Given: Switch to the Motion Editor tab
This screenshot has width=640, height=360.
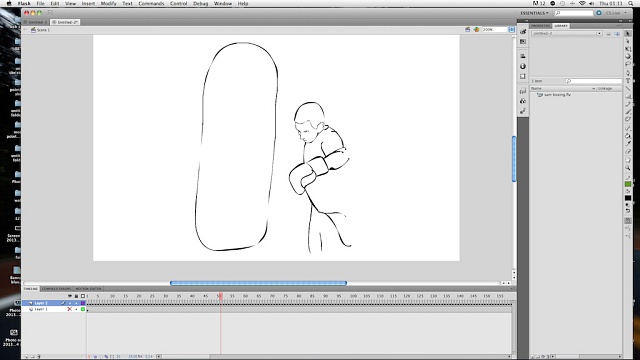Looking at the screenshot, I should pos(88,289).
